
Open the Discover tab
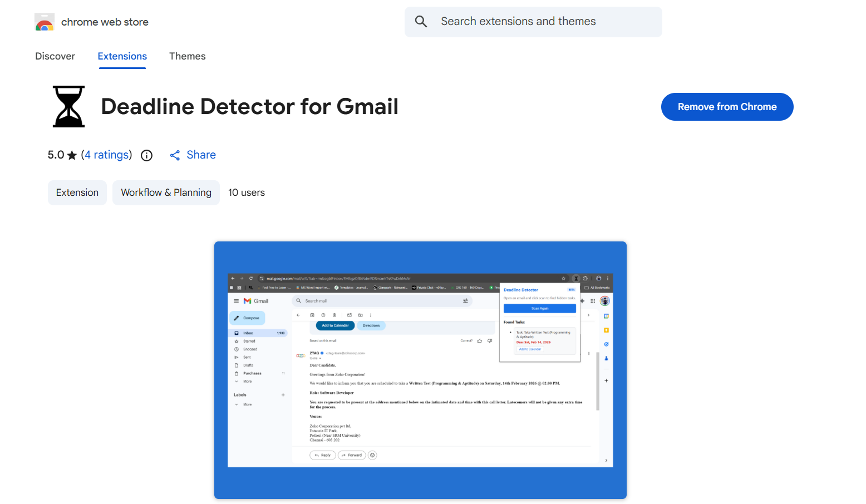(x=55, y=56)
